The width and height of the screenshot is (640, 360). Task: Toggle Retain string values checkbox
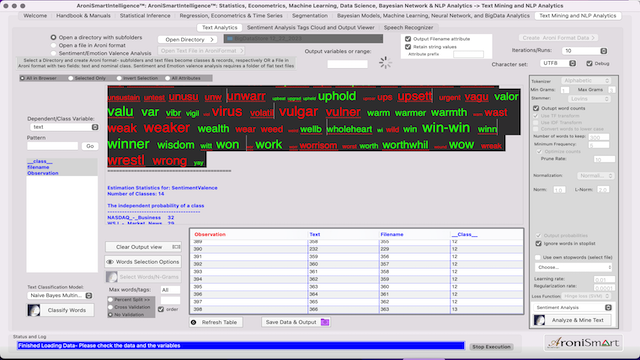408,47
